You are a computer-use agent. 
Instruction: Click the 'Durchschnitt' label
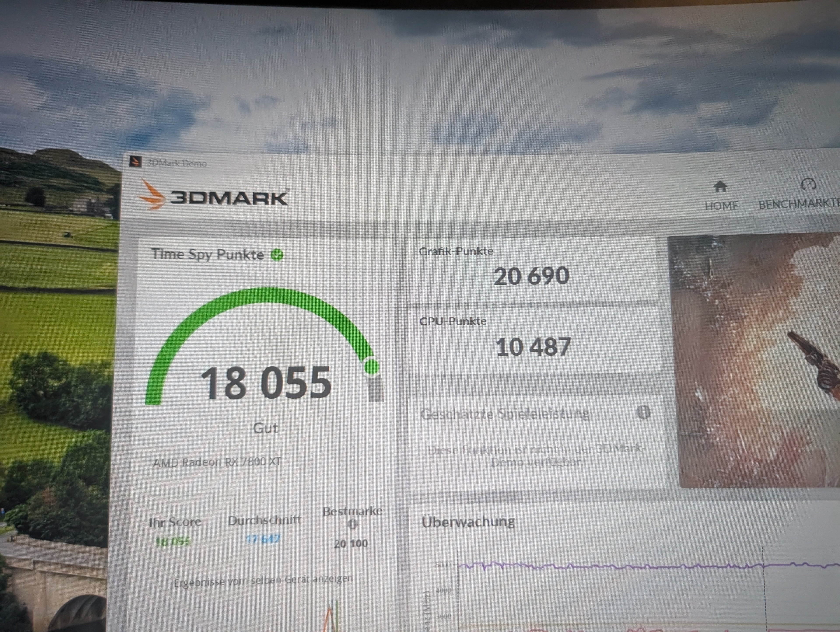coord(264,520)
